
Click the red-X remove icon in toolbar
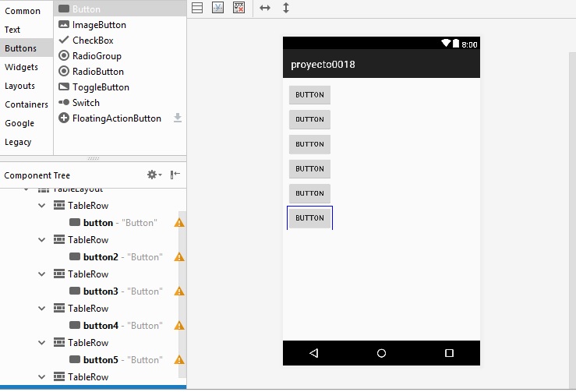point(239,8)
